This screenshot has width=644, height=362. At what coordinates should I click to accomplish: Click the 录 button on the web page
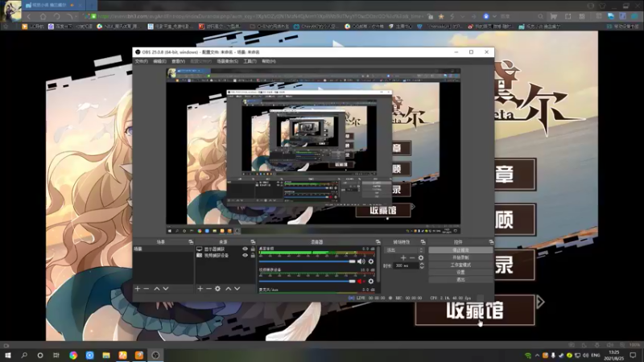[514, 265]
